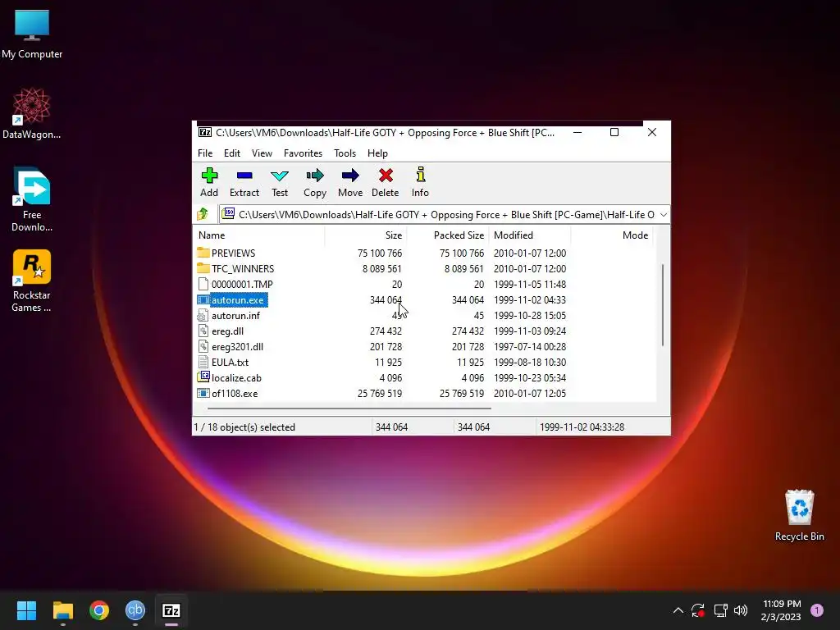The height and width of the screenshot is (630, 840).
Task: Select the of1108.exe file name
Action: point(235,393)
